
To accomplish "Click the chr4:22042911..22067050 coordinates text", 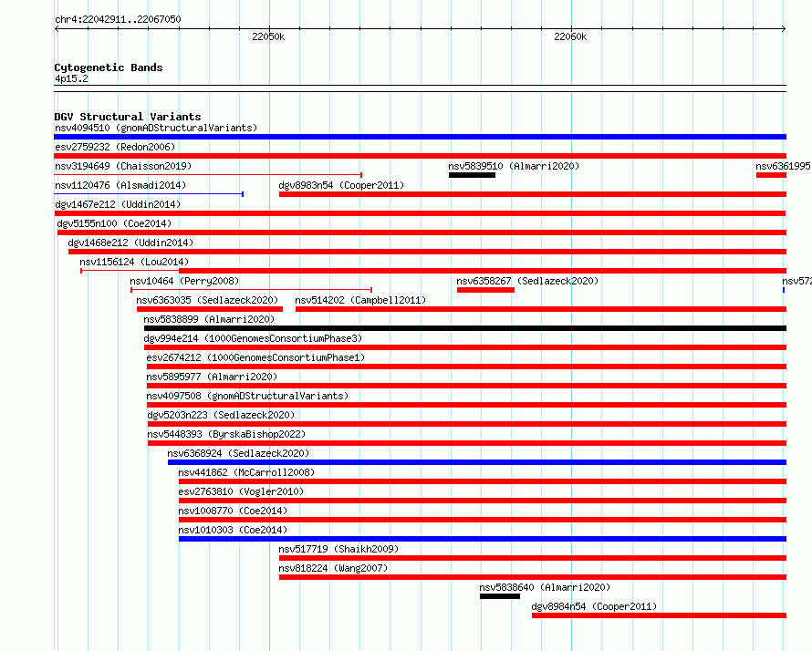I will point(118,19).
